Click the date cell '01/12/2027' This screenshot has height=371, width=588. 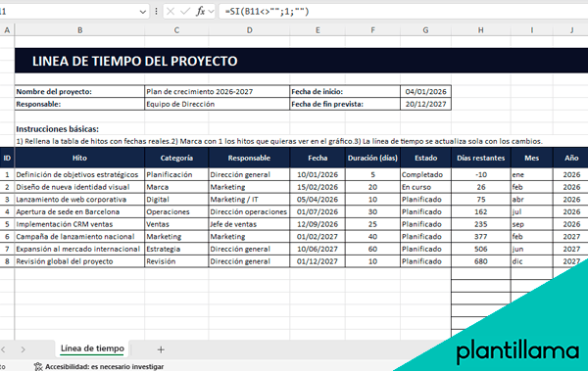coord(318,261)
